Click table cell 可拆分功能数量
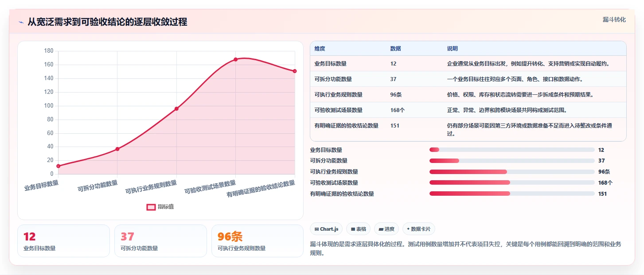The width and height of the screenshot is (644, 275). [333, 79]
